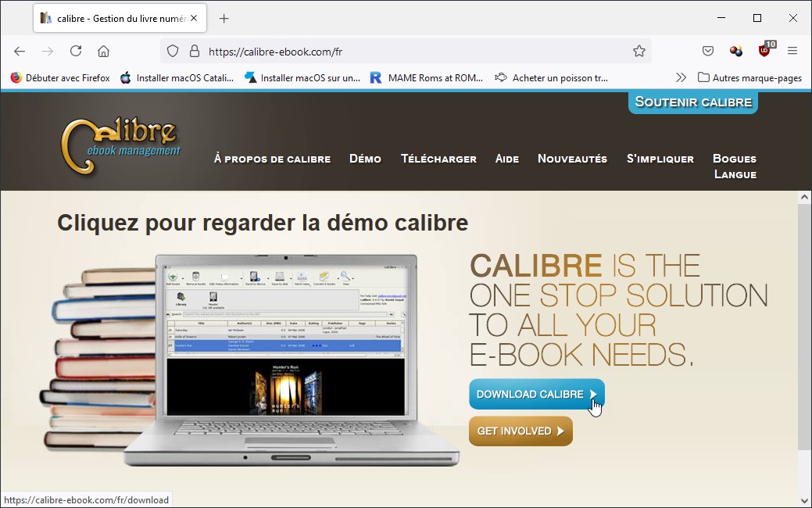
Task: Click the demo headline text
Action: [263, 224]
